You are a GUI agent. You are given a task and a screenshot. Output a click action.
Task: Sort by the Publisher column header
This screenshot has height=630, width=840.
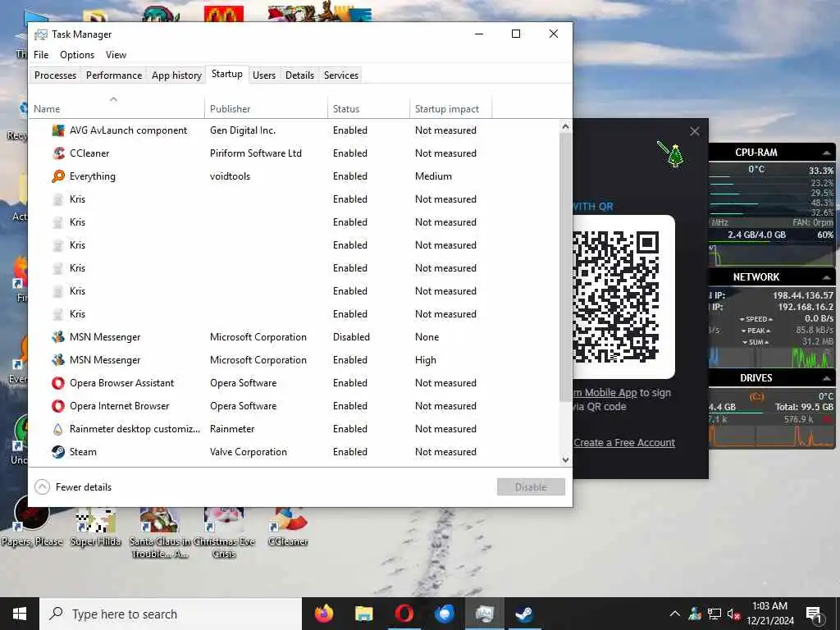[x=267, y=109]
